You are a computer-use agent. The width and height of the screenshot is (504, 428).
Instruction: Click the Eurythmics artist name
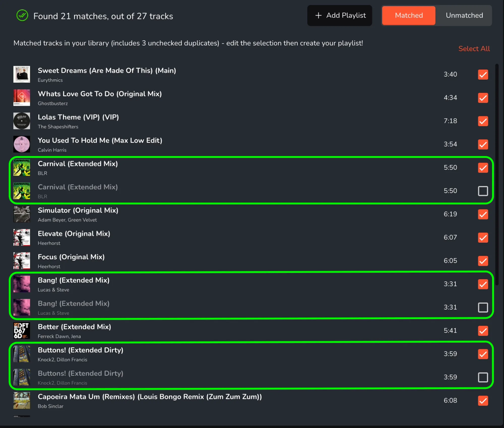click(x=50, y=80)
